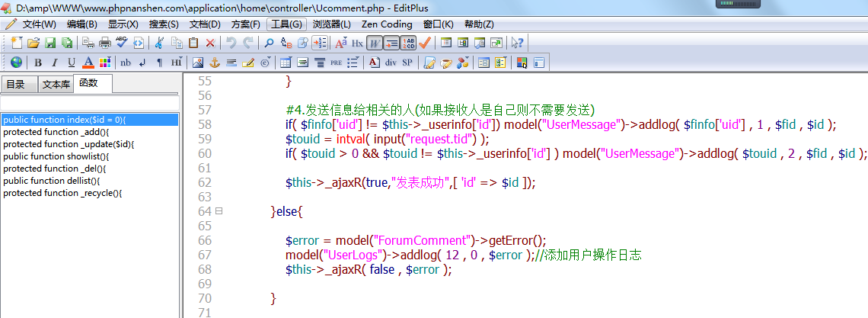Open the 工具(G) menu
This screenshot has height=318, width=868.
(287, 24)
